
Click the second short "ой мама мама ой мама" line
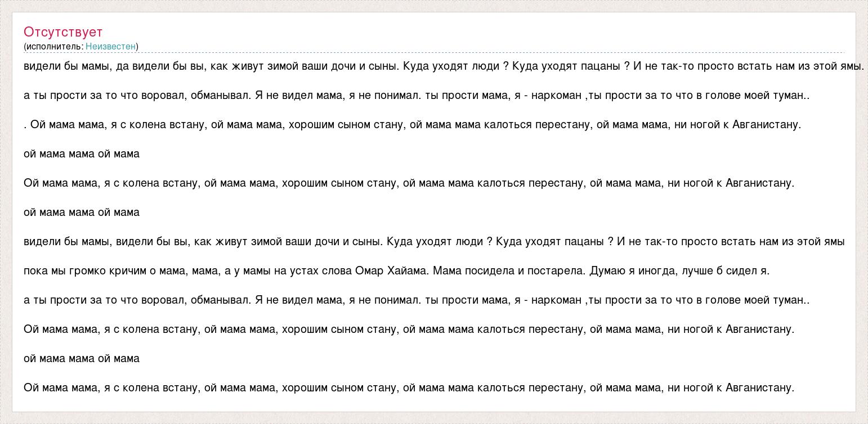click(82, 213)
